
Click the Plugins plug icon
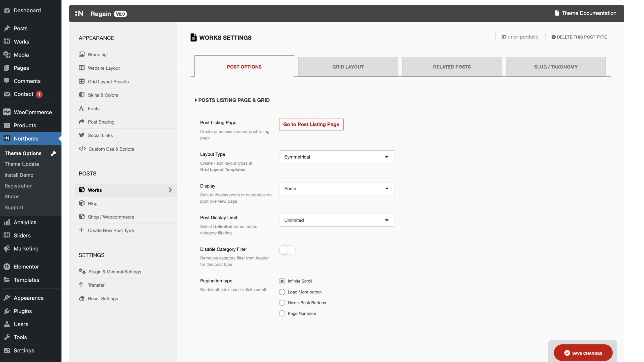coord(7,311)
